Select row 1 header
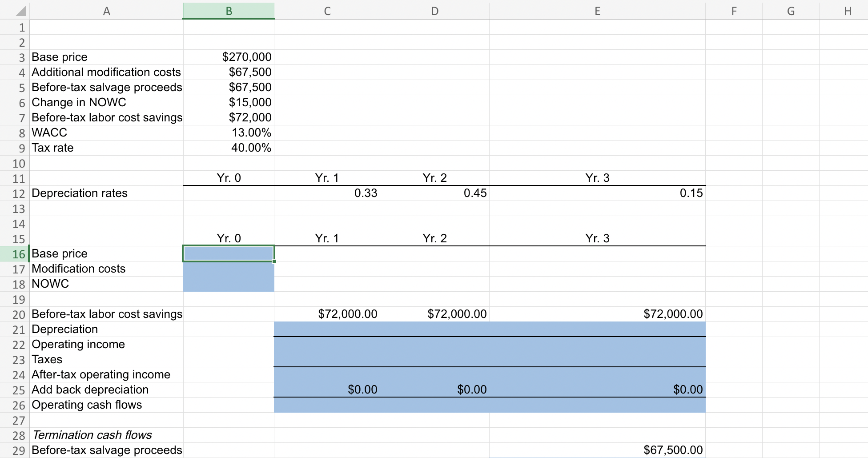 pos(15,27)
